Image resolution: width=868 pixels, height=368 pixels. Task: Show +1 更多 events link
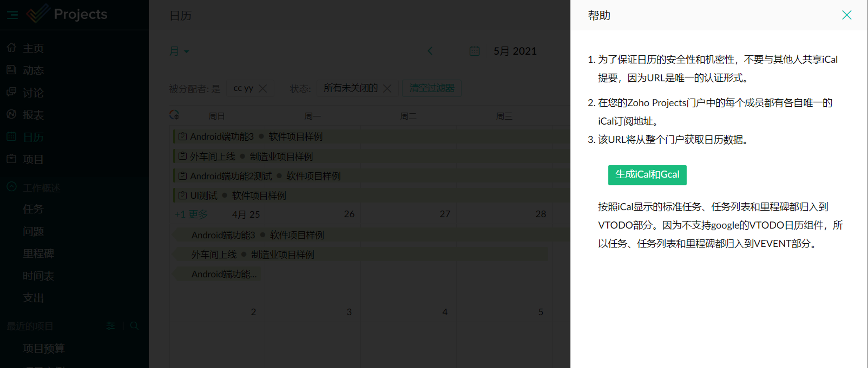coord(191,214)
